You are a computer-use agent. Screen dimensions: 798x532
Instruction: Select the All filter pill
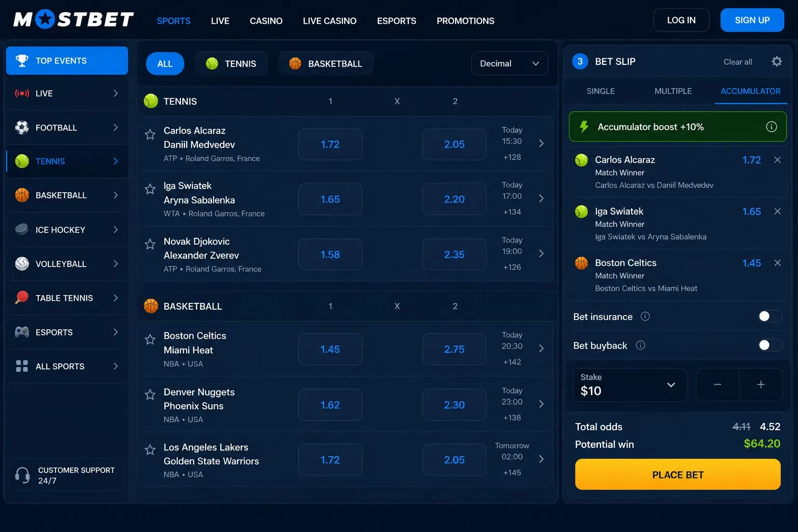pos(165,63)
